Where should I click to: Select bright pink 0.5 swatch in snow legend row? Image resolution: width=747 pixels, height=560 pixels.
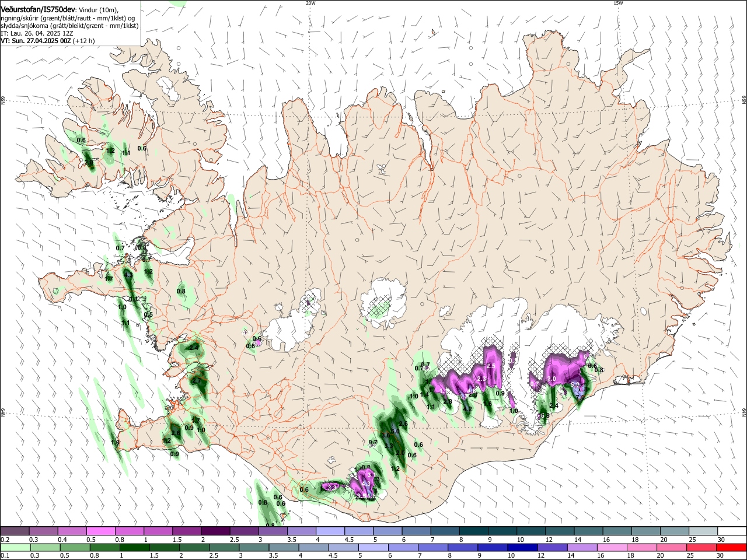pos(100,531)
